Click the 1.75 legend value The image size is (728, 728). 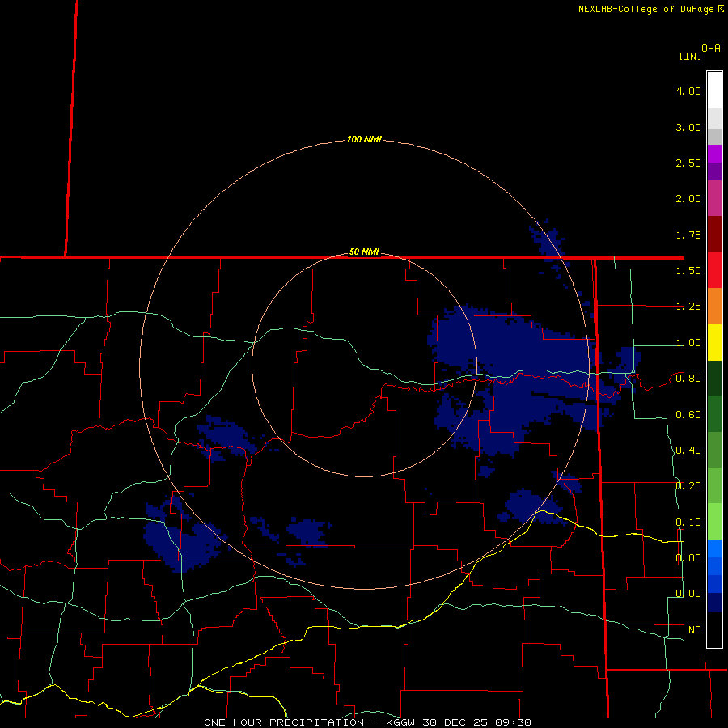(x=688, y=235)
